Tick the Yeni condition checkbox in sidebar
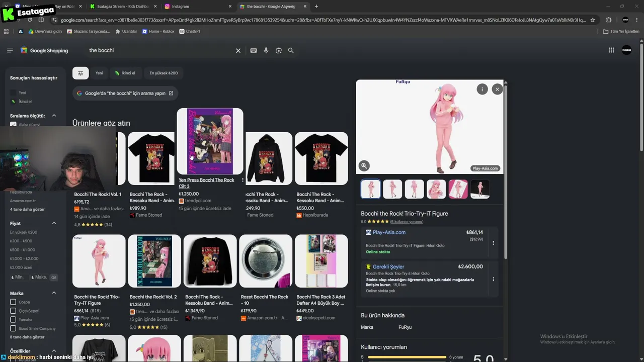The image size is (644, 362). click(13, 93)
